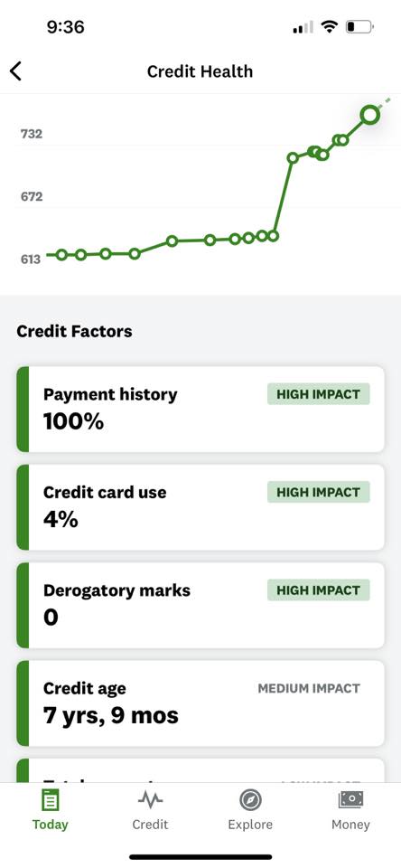The image size is (401, 868).
Task: Select the first score point on graph
Action: (62, 255)
